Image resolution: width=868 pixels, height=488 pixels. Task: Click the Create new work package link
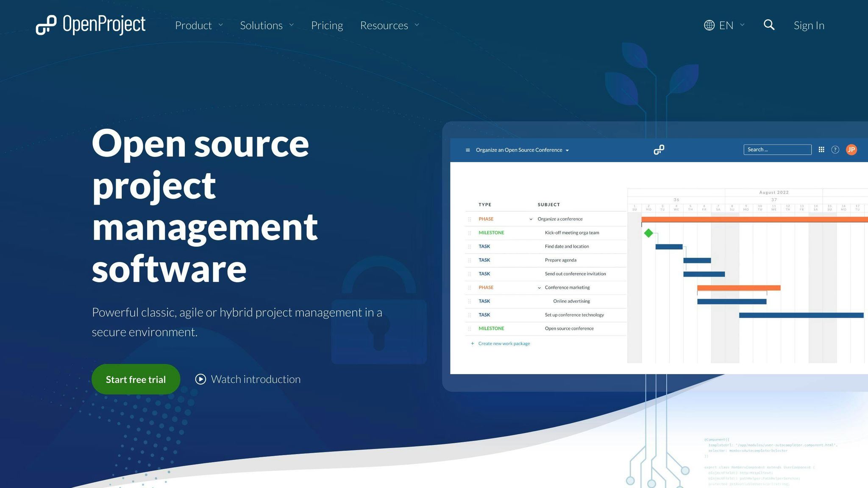coord(504,343)
